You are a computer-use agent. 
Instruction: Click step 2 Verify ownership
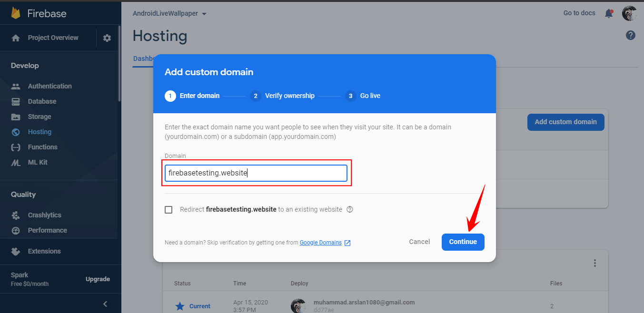point(282,96)
